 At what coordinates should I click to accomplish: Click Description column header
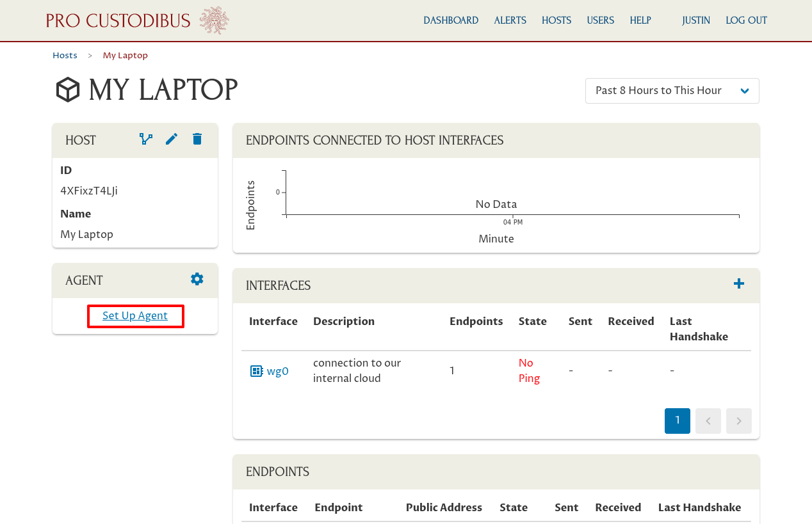click(x=344, y=321)
